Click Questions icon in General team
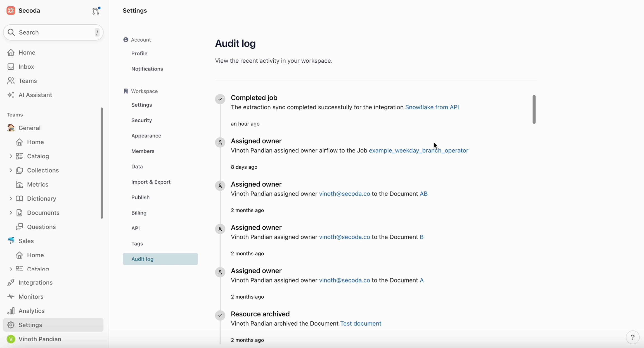This screenshot has height=348, width=644. pos(19,227)
